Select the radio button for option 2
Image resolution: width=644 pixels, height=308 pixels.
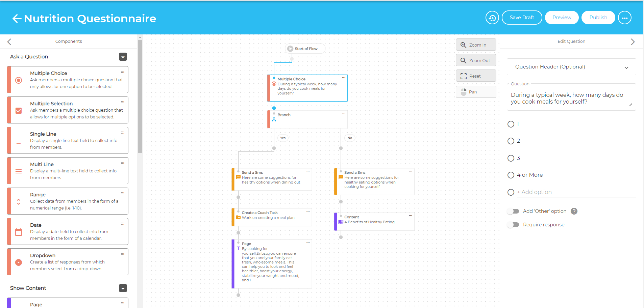pos(511,141)
